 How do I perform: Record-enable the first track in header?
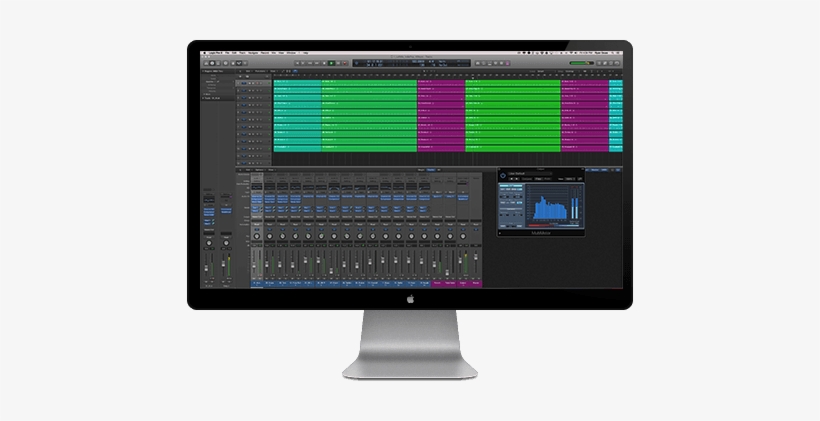[x=257, y=83]
